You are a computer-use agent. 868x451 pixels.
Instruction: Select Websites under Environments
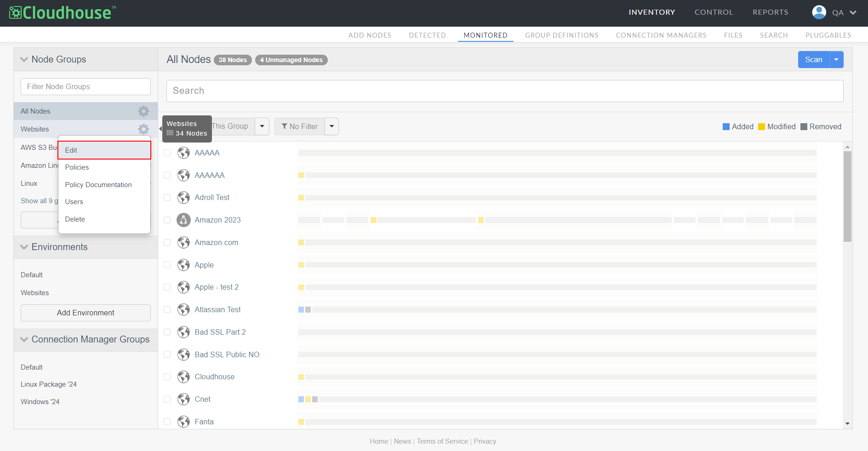click(35, 293)
